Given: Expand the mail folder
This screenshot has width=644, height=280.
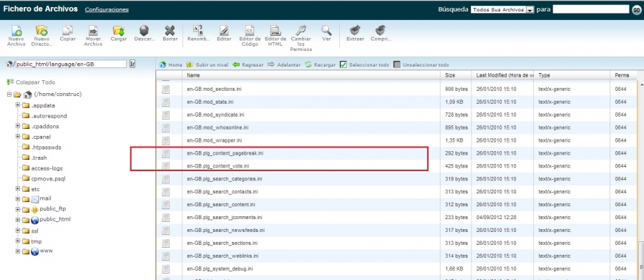Looking at the screenshot, I should point(18,199).
